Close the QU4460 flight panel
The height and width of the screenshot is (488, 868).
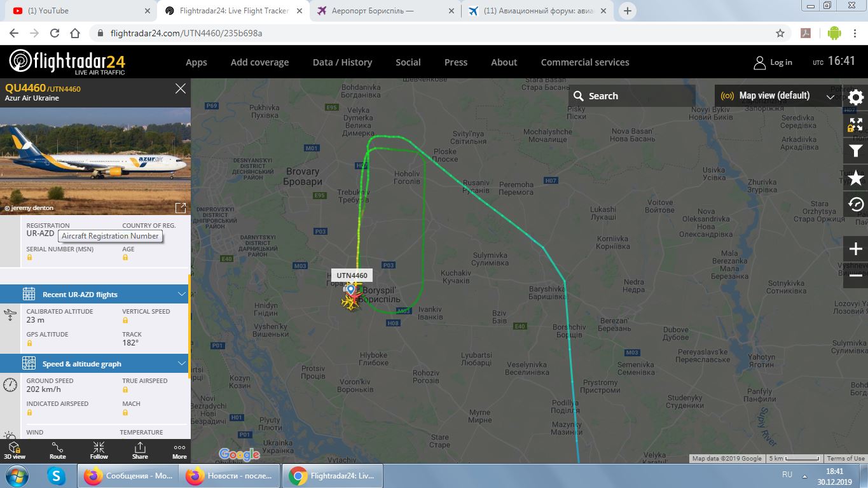pos(181,88)
